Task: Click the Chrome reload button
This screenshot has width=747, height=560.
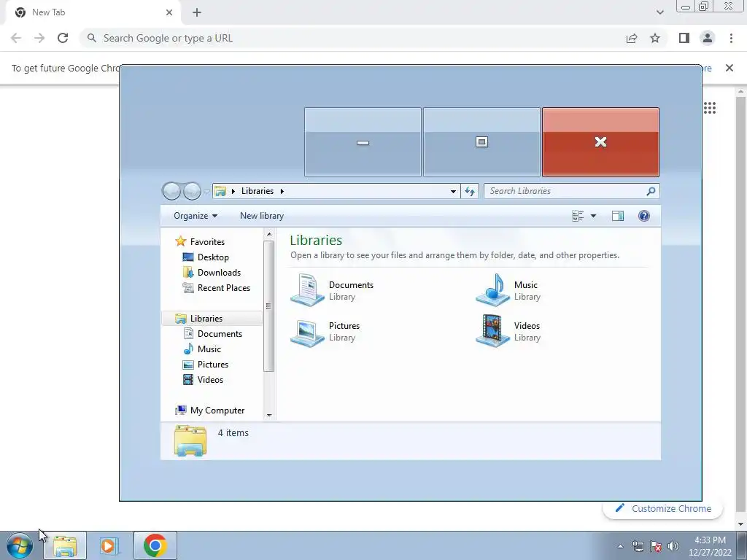Action: (x=63, y=38)
